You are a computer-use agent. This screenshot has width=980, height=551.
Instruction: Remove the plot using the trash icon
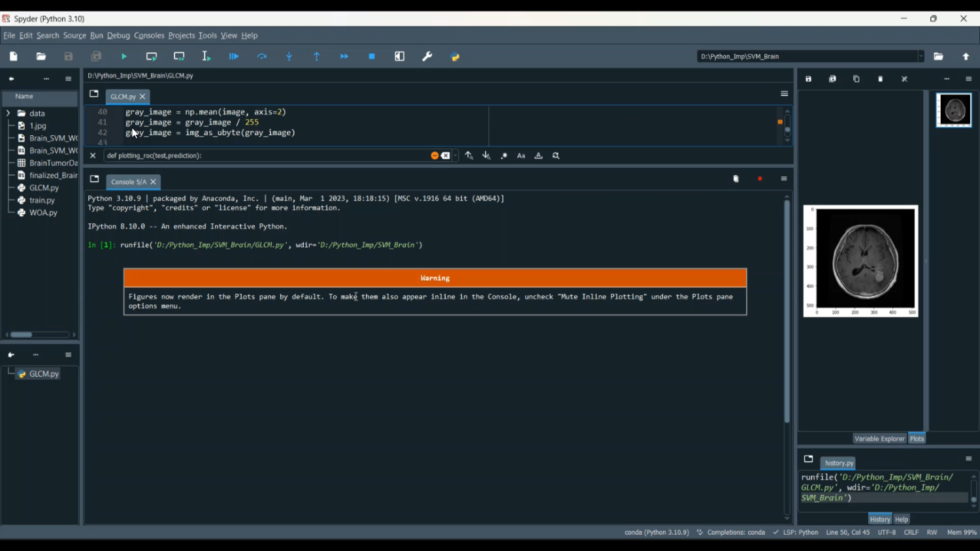tap(881, 79)
